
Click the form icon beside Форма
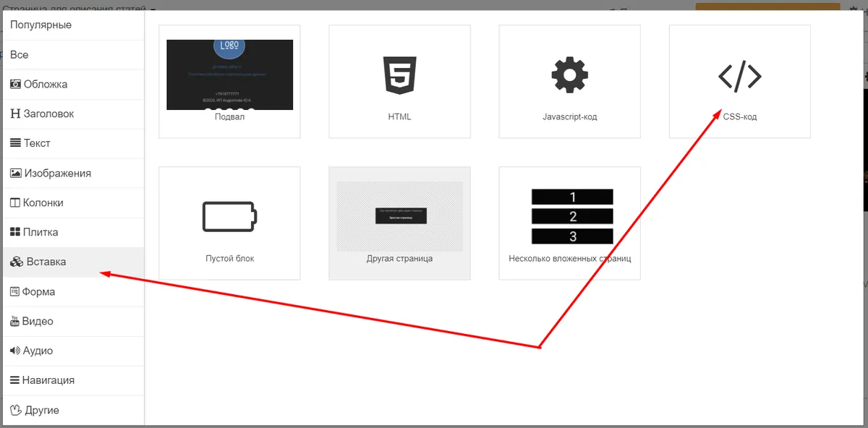[x=15, y=292]
